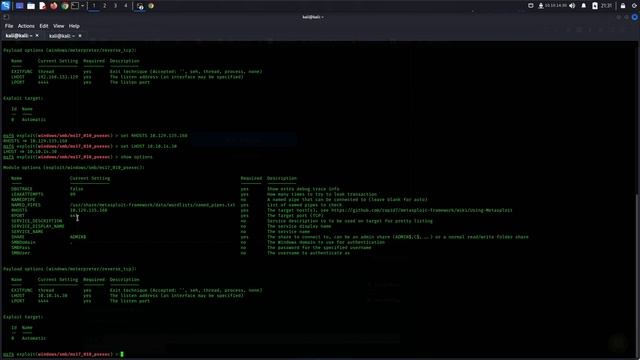Open the notifications bell icon

coord(584,6)
